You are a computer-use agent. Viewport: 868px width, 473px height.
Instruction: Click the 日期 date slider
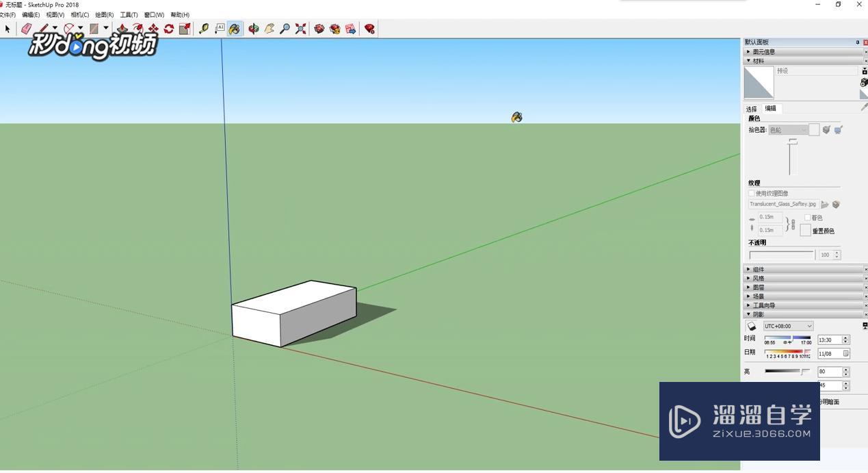click(788, 353)
